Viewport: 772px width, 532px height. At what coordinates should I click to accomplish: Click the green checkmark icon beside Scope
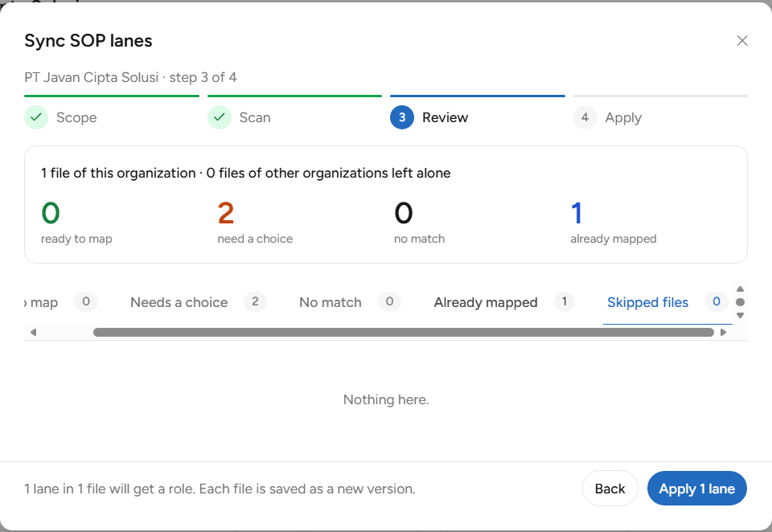coord(36,117)
